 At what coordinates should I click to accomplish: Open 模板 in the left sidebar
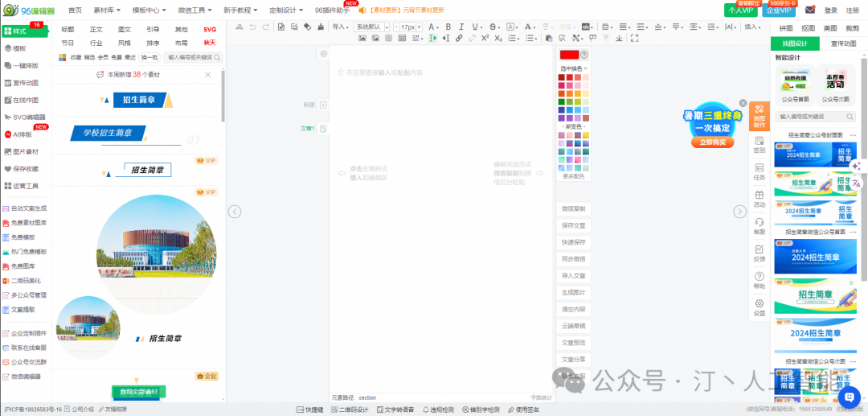coord(20,48)
